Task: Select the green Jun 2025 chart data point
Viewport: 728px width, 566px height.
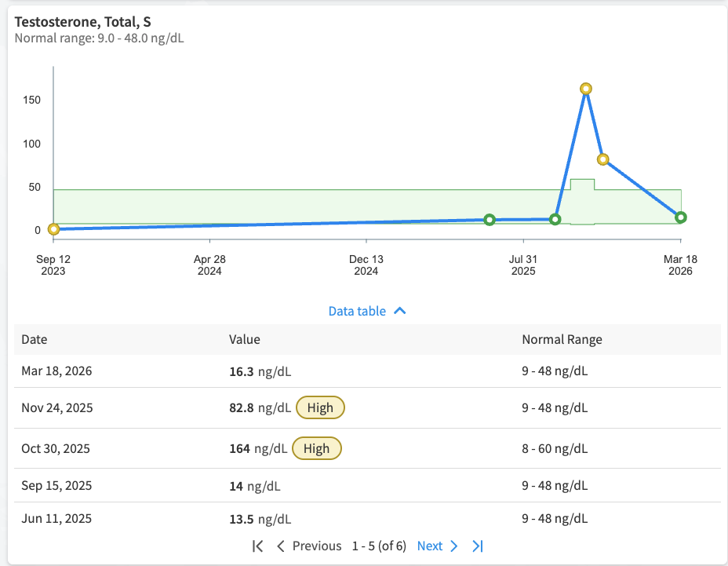Action: coord(490,220)
